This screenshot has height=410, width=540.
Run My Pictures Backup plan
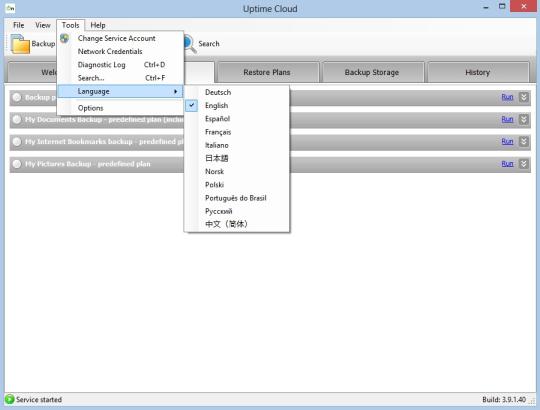[x=507, y=164]
